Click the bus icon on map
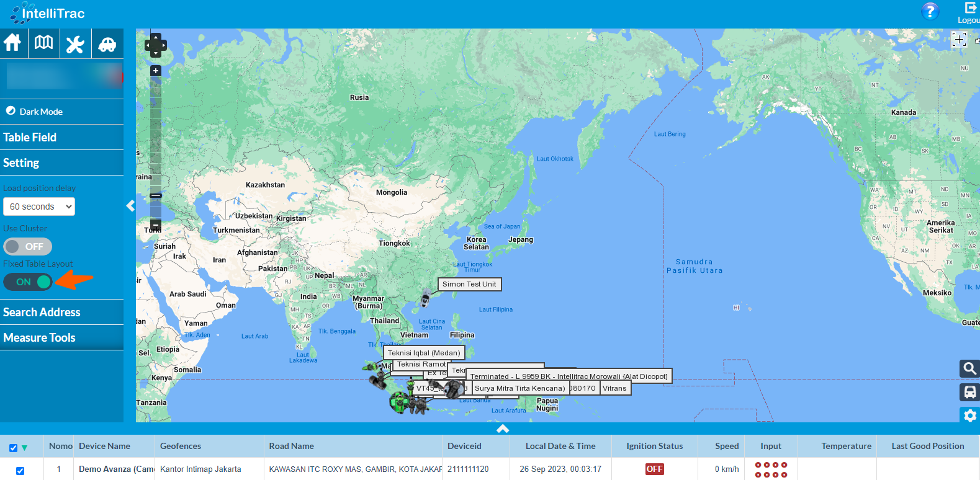Image resolution: width=980 pixels, height=480 pixels. tap(969, 392)
